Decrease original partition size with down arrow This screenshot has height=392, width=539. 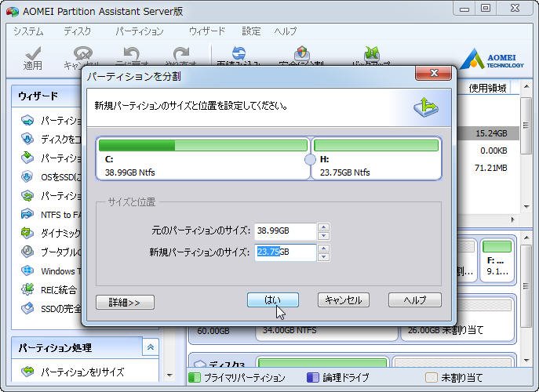coord(323,235)
